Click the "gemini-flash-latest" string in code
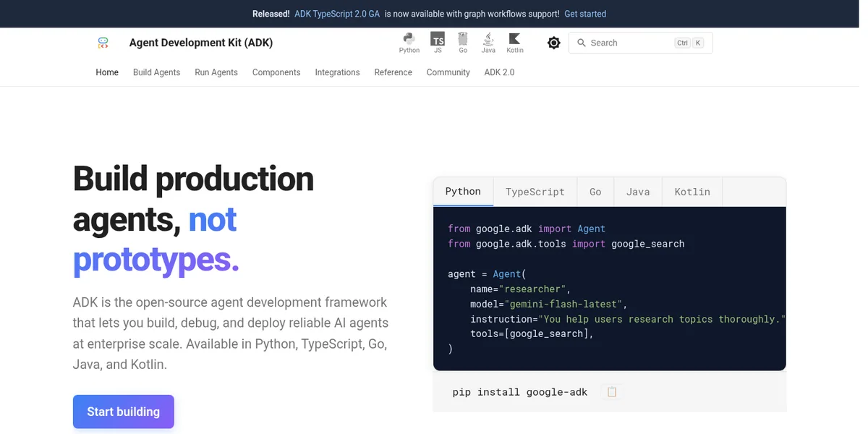 [x=563, y=304]
